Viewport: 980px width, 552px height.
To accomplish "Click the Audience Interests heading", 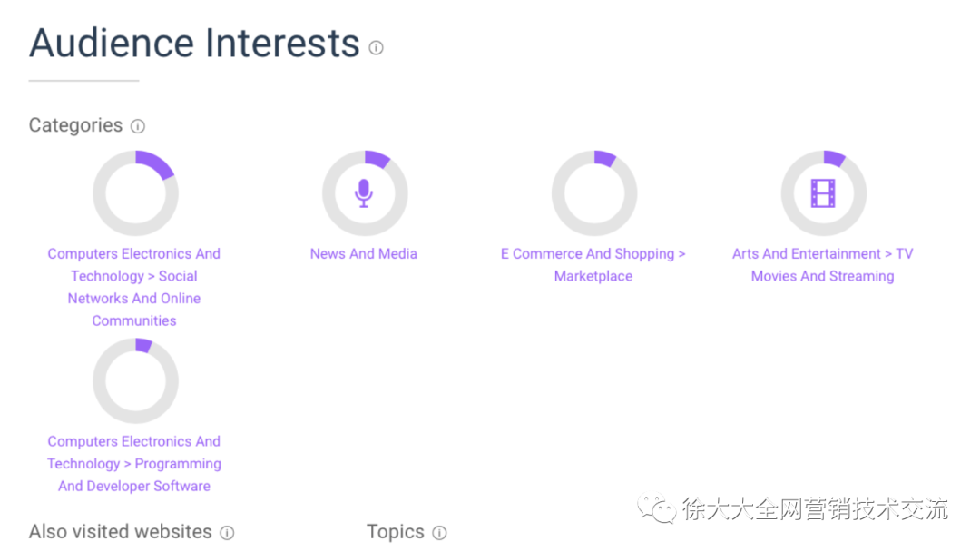I will 194,44.
